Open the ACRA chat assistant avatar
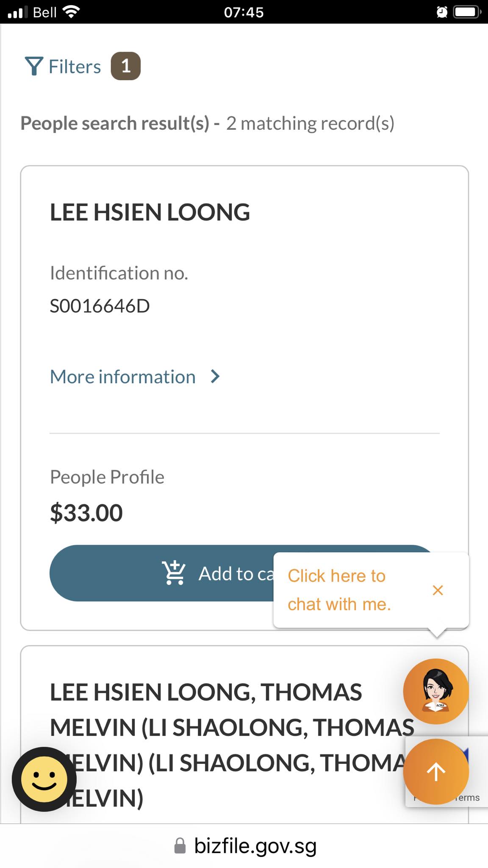The width and height of the screenshot is (488, 868). tap(435, 691)
